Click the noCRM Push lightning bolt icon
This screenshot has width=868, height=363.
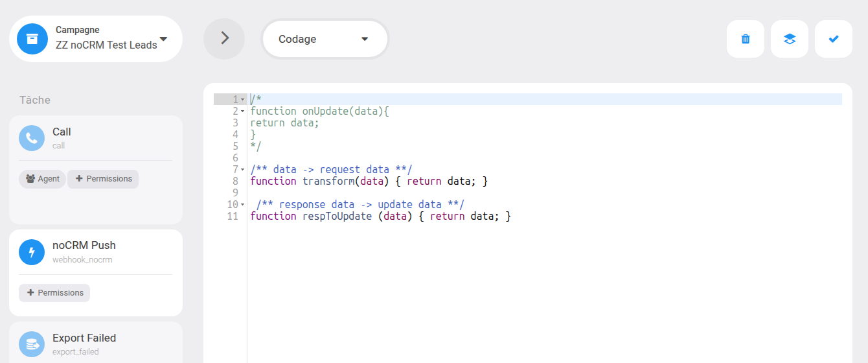point(32,252)
